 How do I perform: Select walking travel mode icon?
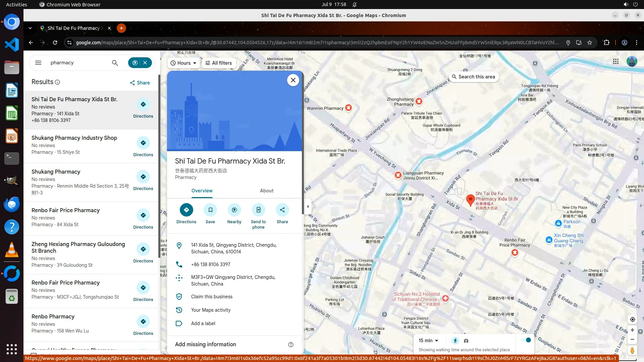[x=455, y=341]
